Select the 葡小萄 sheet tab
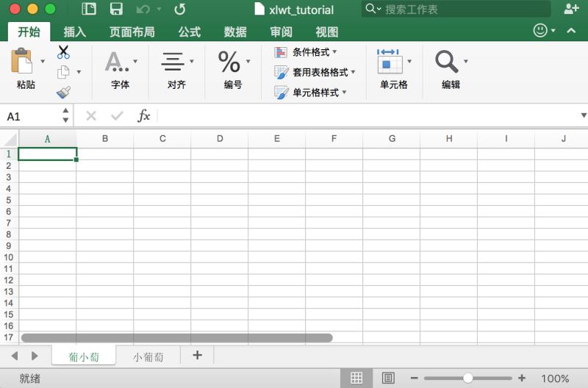Viewport: 588px width, 388px height. coord(84,356)
